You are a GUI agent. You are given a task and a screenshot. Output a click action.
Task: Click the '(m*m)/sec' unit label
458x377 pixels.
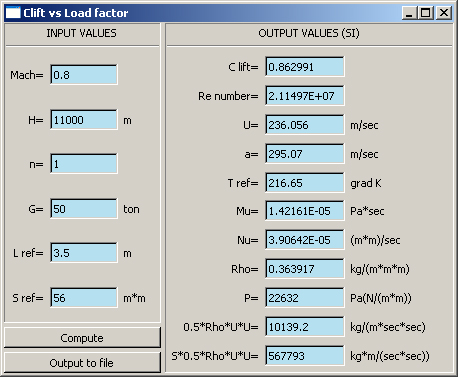pyautogui.click(x=375, y=240)
